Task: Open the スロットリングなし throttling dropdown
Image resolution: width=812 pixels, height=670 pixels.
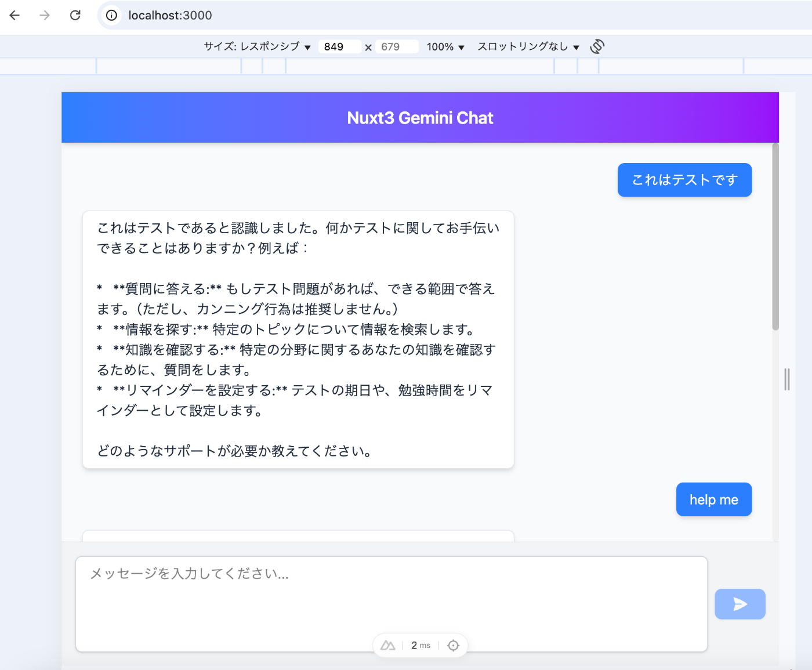Action: click(x=528, y=46)
